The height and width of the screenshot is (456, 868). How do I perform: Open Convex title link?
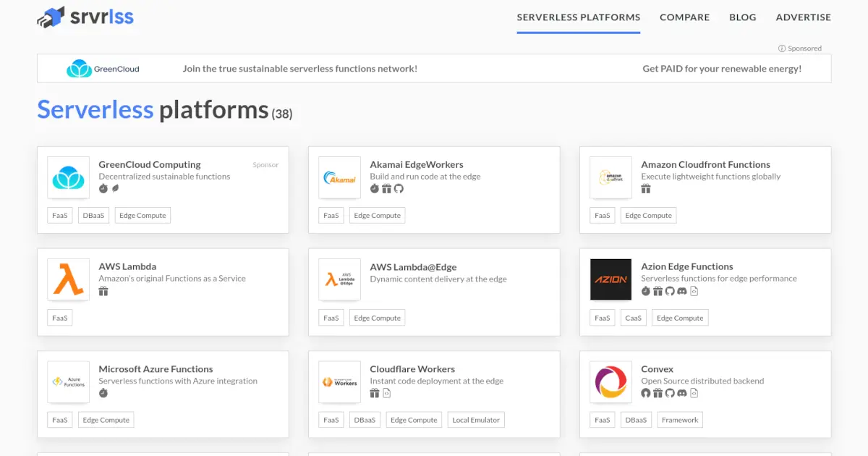pos(658,368)
